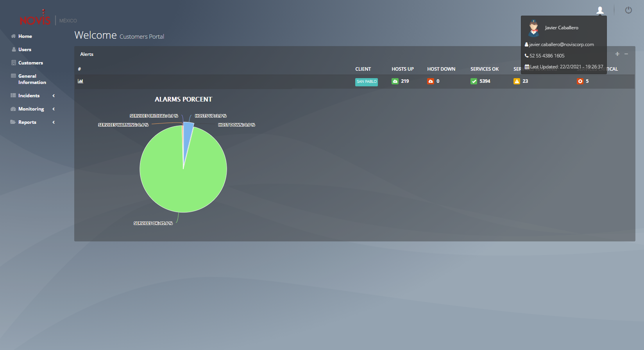This screenshot has width=644, height=350.
Task: Click the user profile icon in header
Action: click(600, 10)
